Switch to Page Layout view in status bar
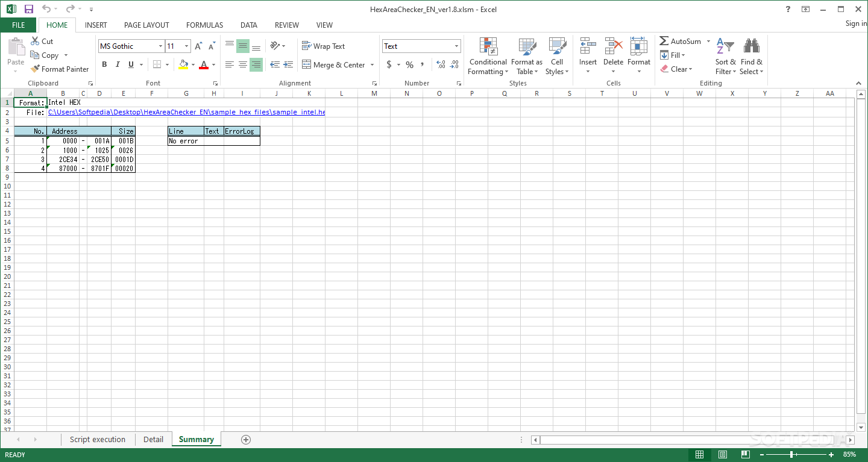868x462 pixels. pyautogui.click(x=722, y=455)
